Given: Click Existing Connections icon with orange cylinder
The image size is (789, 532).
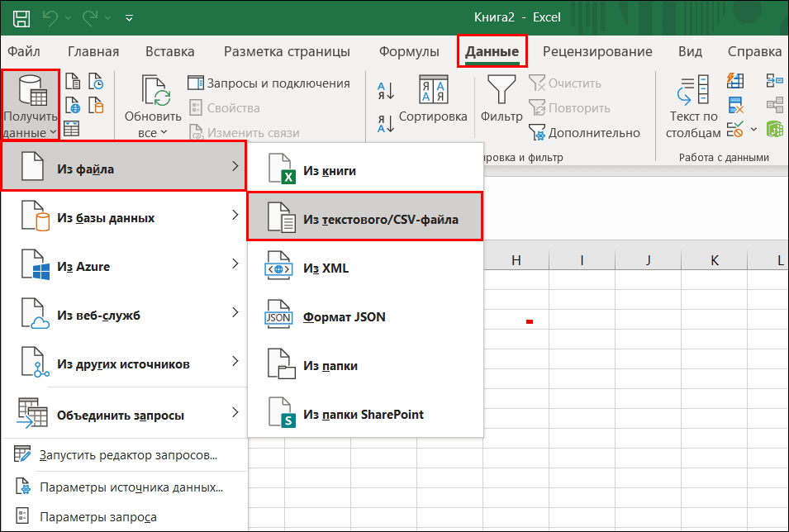Looking at the screenshot, I should 96,106.
